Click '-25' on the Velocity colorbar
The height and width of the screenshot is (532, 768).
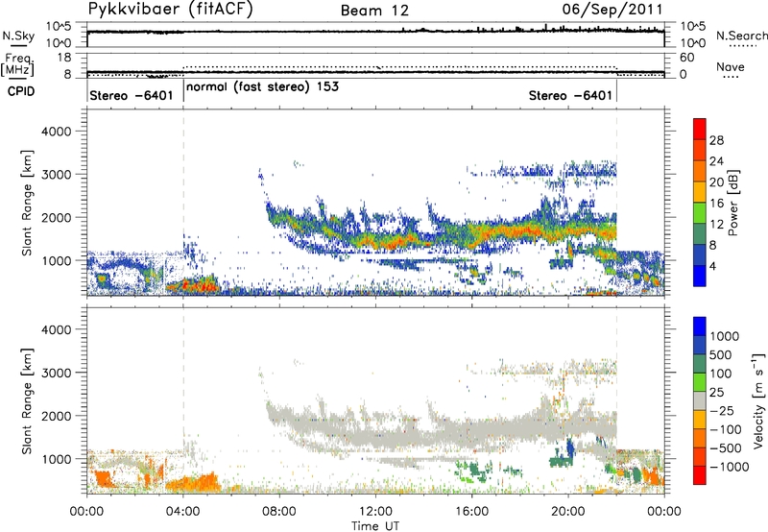[x=721, y=410]
